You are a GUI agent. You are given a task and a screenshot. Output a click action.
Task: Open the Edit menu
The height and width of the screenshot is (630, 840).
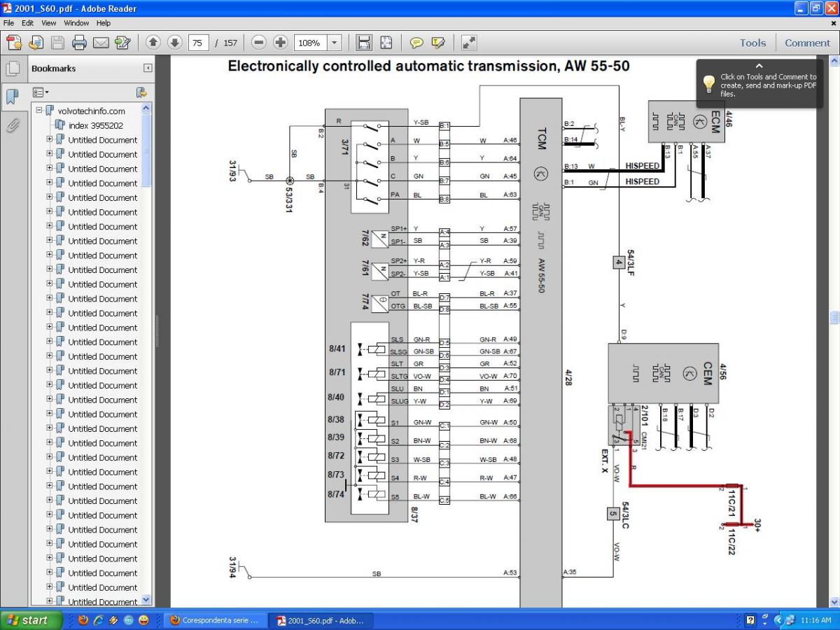pyautogui.click(x=27, y=23)
